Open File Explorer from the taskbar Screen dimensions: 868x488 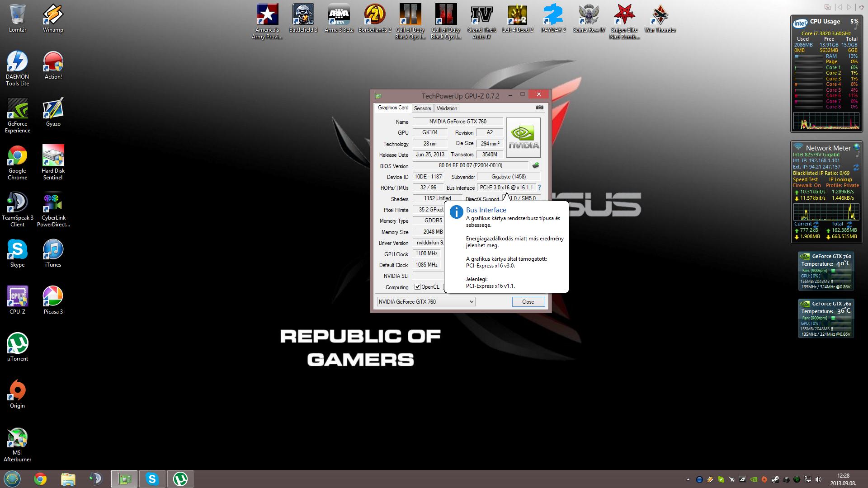pyautogui.click(x=68, y=479)
